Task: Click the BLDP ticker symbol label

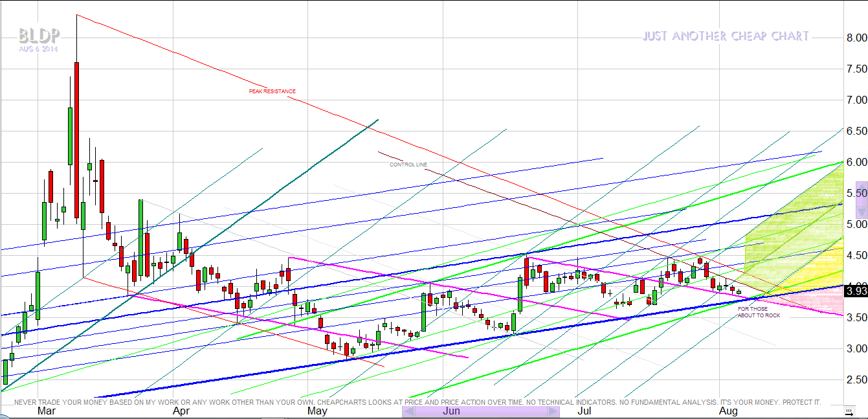Action: tap(39, 35)
